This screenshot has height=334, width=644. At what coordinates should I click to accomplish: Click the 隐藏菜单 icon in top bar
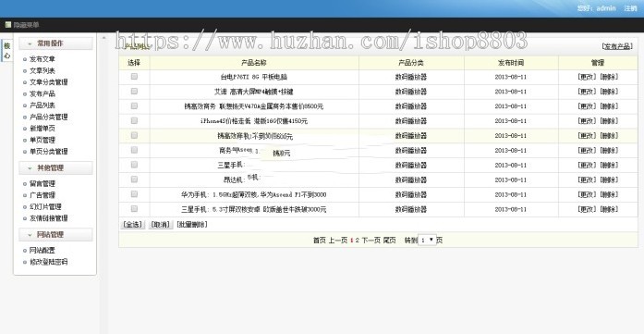(7, 25)
